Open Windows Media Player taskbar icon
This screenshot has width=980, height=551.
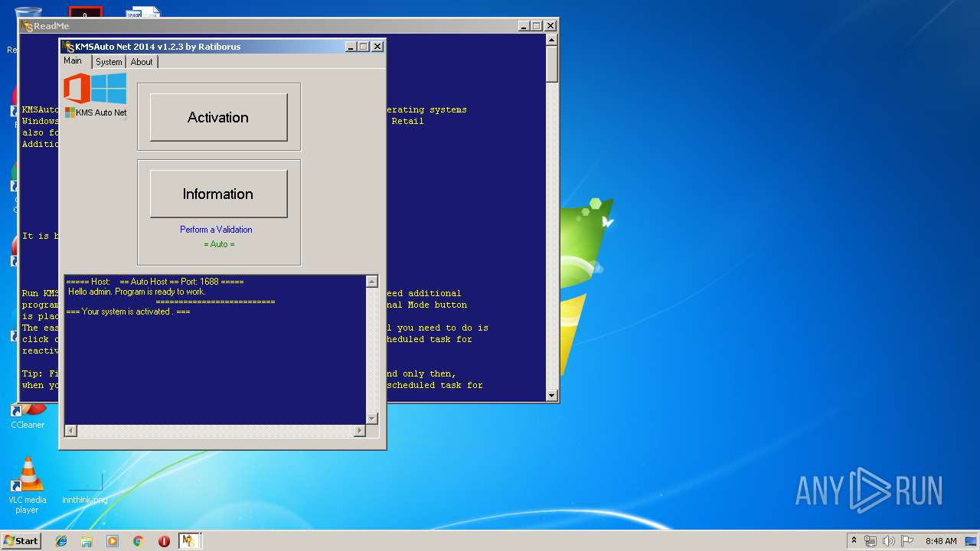tap(113, 541)
